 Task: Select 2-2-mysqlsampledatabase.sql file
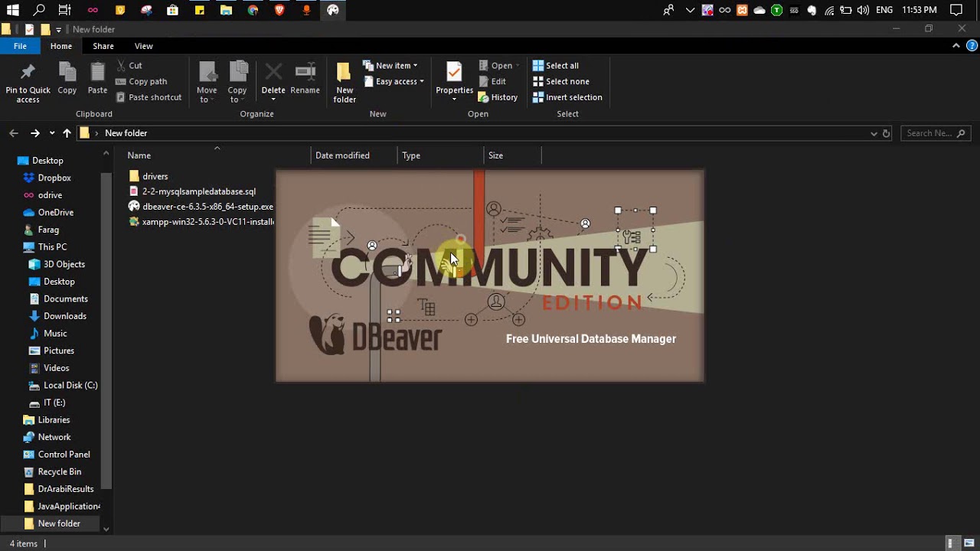192,191
